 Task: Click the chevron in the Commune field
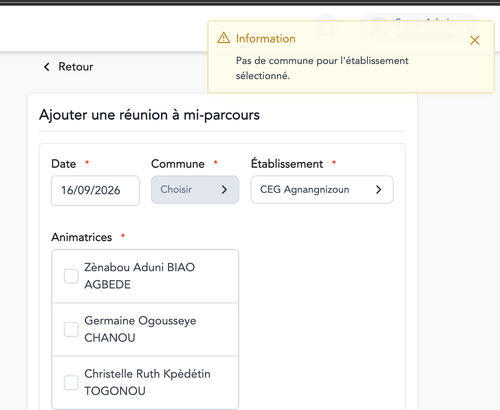pyautogui.click(x=224, y=189)
